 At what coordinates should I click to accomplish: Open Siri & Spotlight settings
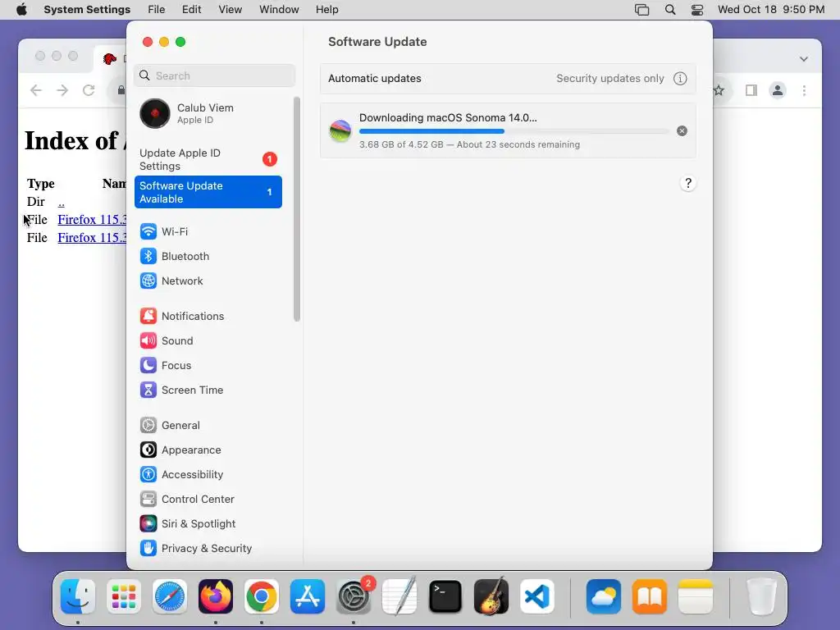point(208,524)
